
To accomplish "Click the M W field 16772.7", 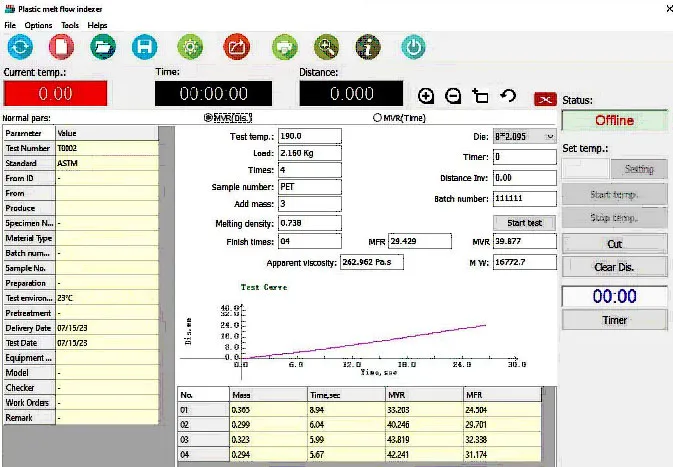I will click(x=525, y=262).
